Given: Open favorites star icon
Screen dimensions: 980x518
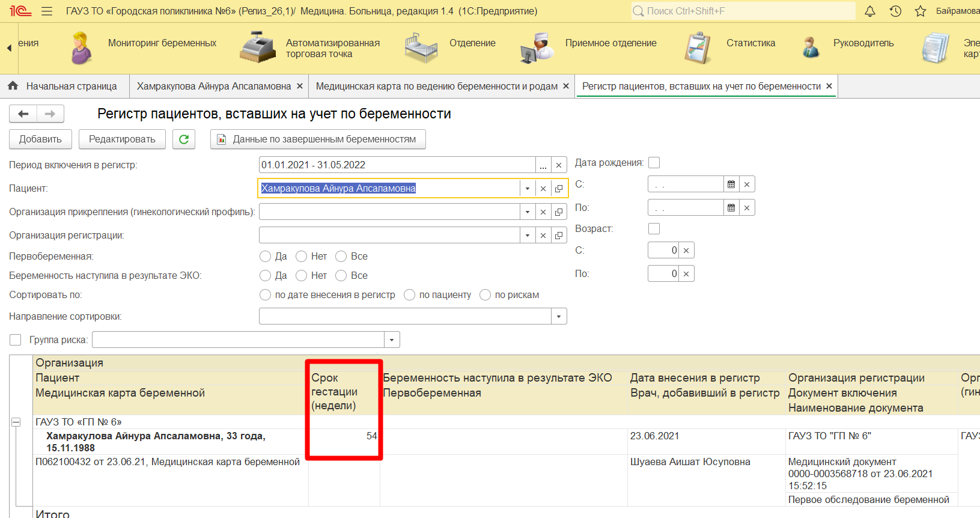Looking at the screenshot, I should (x=920, y=11).
